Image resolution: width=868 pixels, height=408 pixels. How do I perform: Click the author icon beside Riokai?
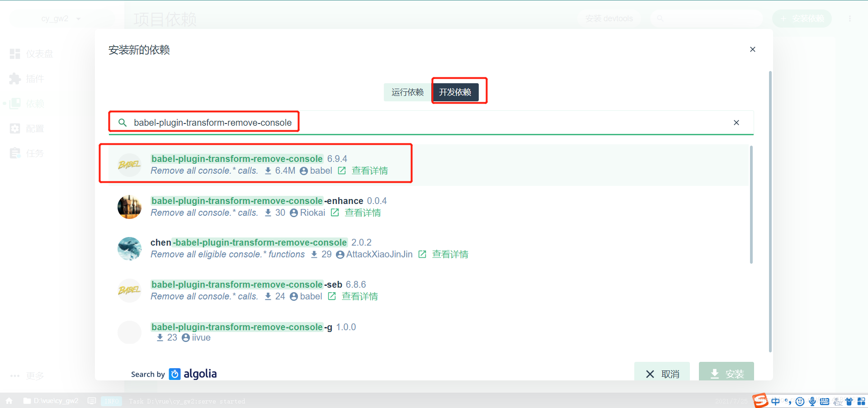[x=294, y=213]
